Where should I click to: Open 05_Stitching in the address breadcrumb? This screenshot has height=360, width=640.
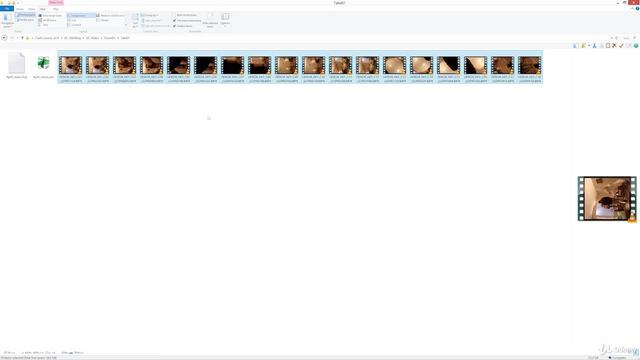pyautogui.click(x=72, y=38)
